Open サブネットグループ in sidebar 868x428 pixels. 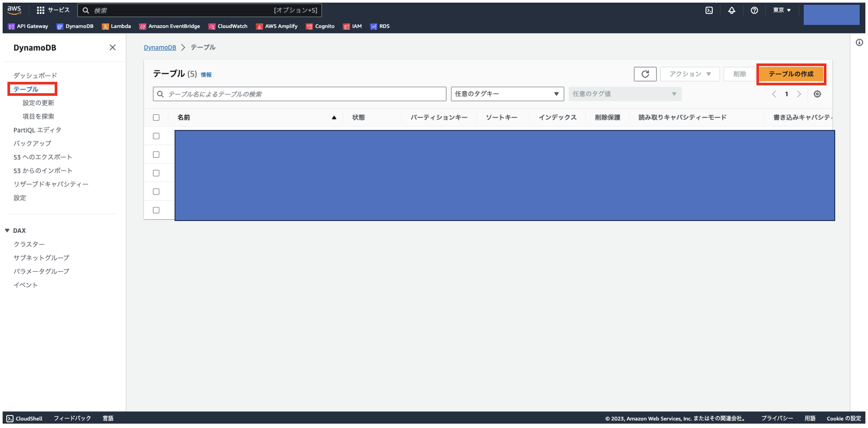[41, 258]
